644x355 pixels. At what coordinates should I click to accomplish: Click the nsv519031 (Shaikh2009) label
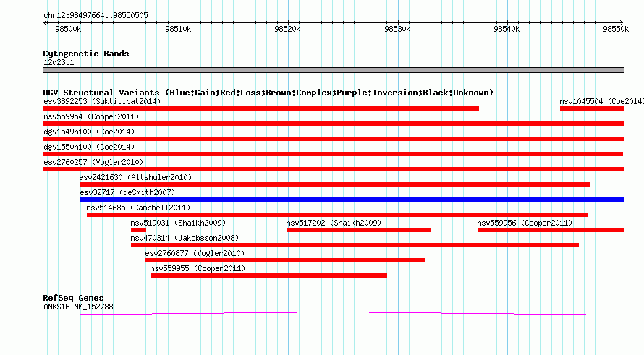(178, 223)
